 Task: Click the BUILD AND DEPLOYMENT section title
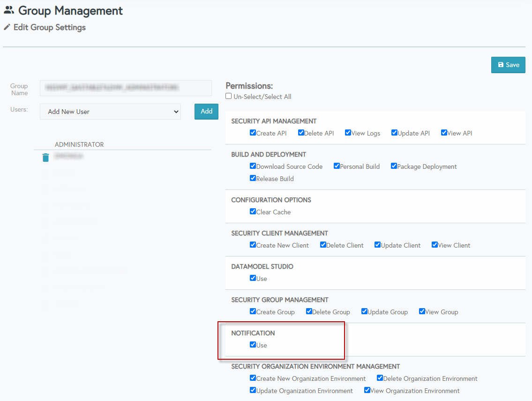click(269, 154)
